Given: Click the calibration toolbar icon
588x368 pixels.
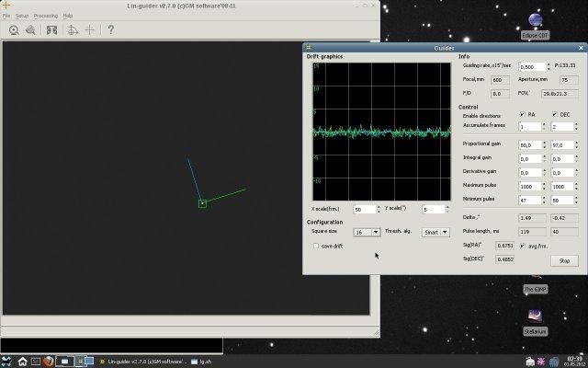Looking at the screenshot, I should click(x=72, y=29).
